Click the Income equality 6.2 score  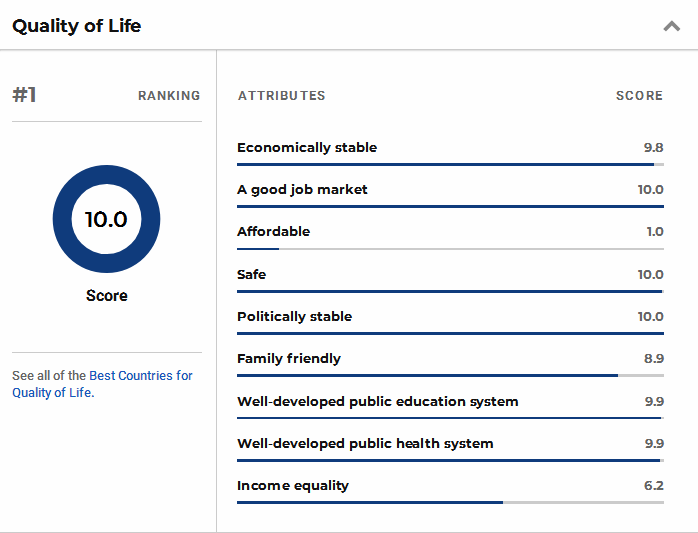coord(653,485)
